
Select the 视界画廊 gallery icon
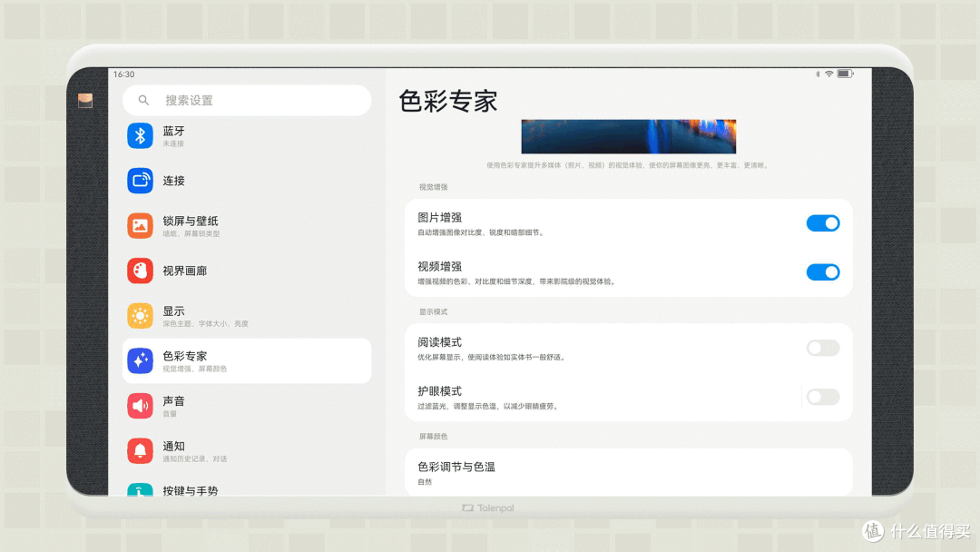click(140, 271)
